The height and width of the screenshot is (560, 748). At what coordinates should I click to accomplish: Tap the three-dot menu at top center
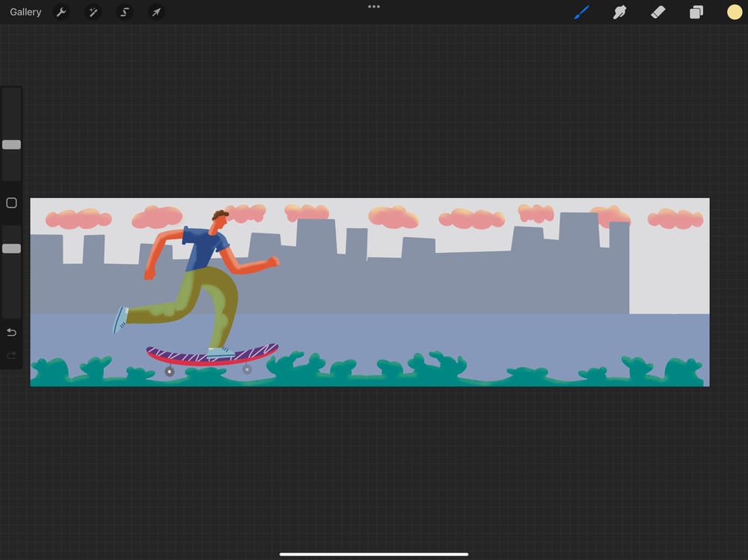pyautogui.click(x=374, y=7)
